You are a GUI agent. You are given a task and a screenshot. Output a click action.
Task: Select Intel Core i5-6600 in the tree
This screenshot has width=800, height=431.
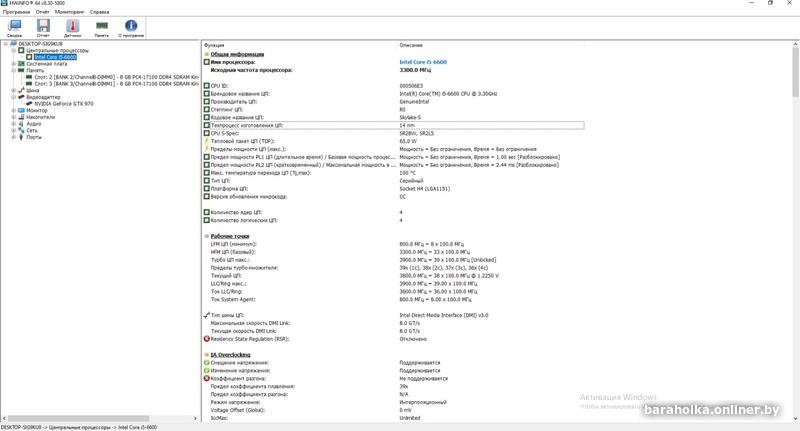[56, 57]
